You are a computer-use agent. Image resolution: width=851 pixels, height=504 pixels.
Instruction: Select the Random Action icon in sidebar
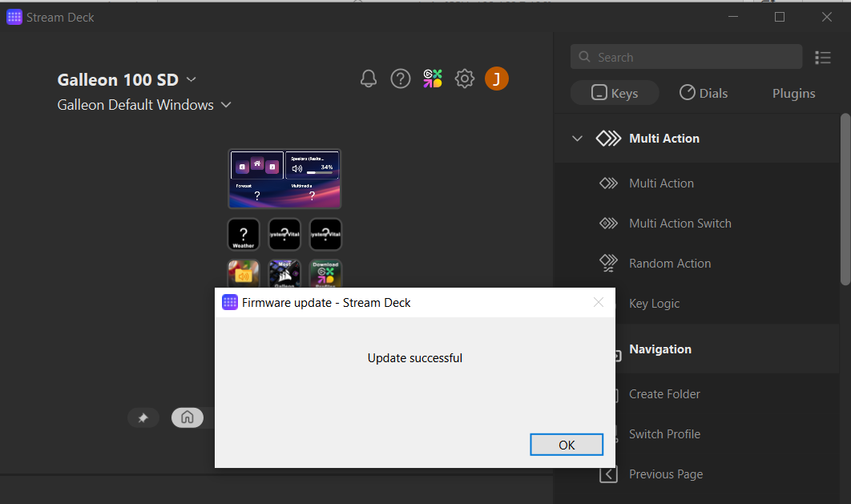coord(608,263)
